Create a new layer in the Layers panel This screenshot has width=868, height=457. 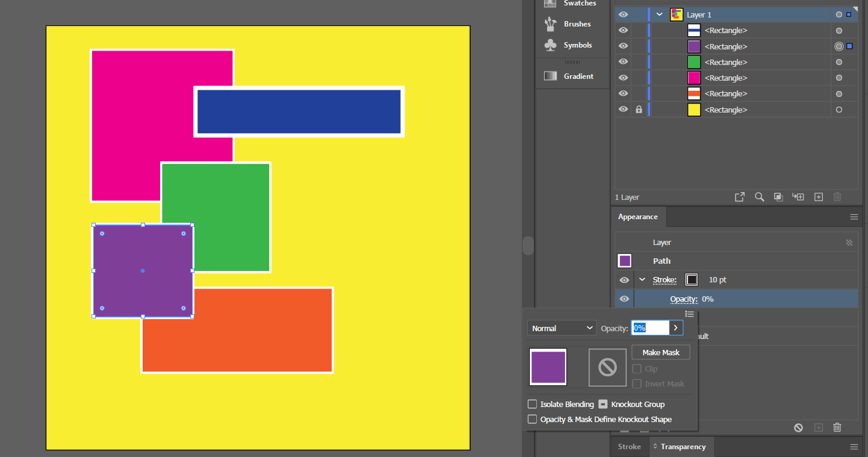tap(818, 196)
